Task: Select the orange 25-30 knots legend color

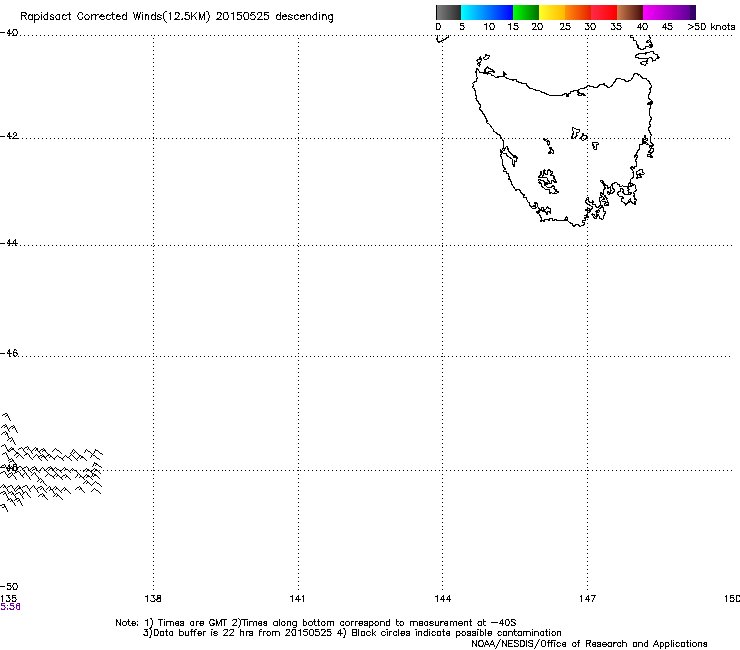Action: click(578, 12)
